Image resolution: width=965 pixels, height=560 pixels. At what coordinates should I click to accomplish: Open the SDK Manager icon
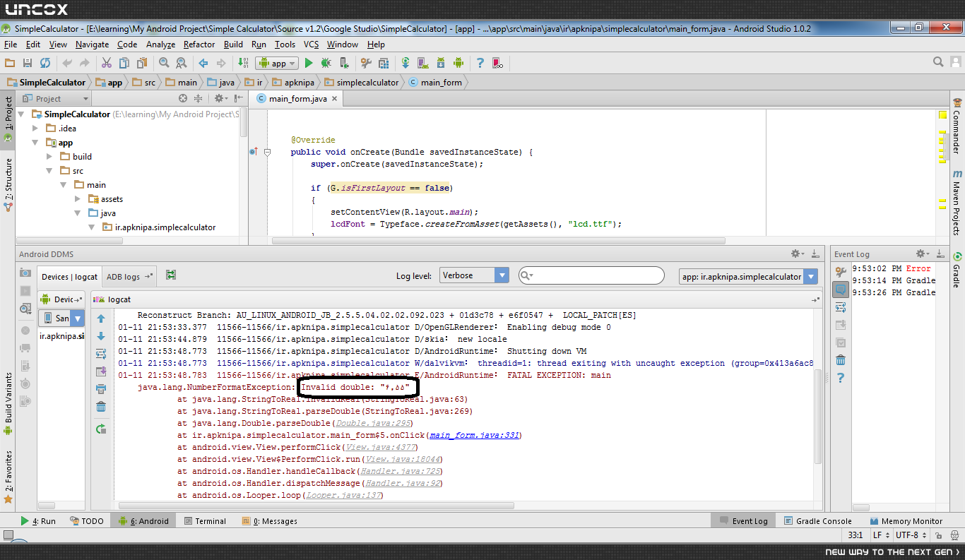tap(441, 63)
